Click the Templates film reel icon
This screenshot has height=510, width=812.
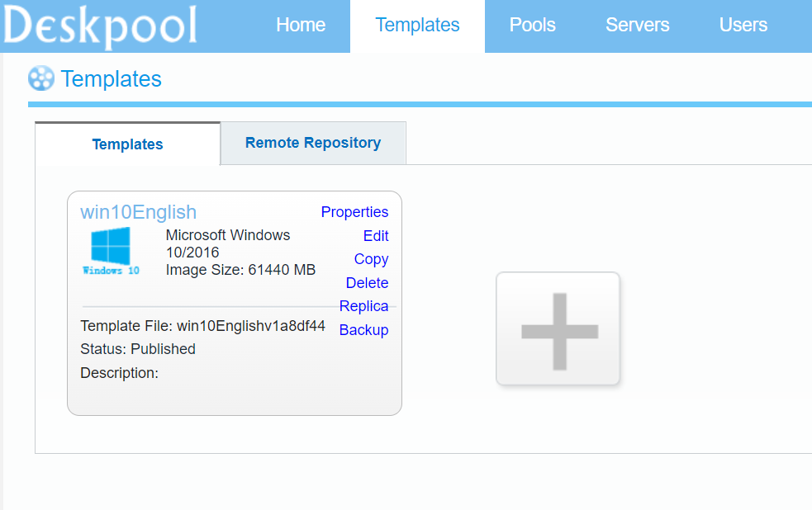(41, 78)
